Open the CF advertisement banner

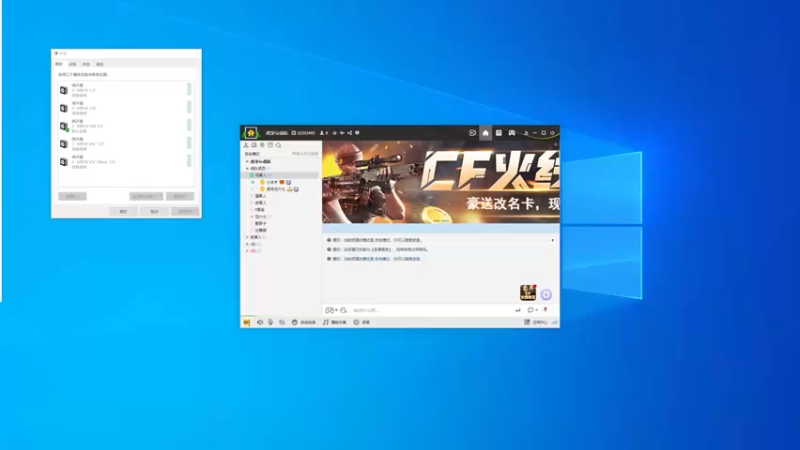(x=441, y=182)
